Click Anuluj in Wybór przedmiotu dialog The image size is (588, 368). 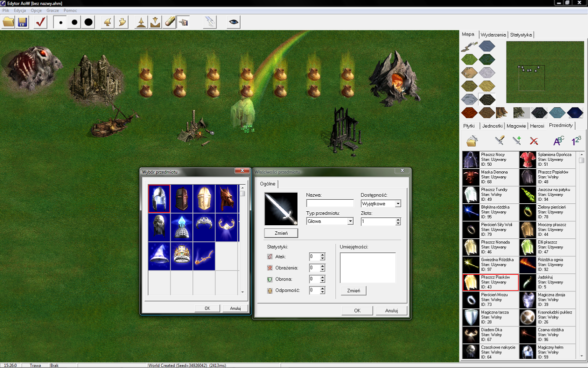point(235,308)
